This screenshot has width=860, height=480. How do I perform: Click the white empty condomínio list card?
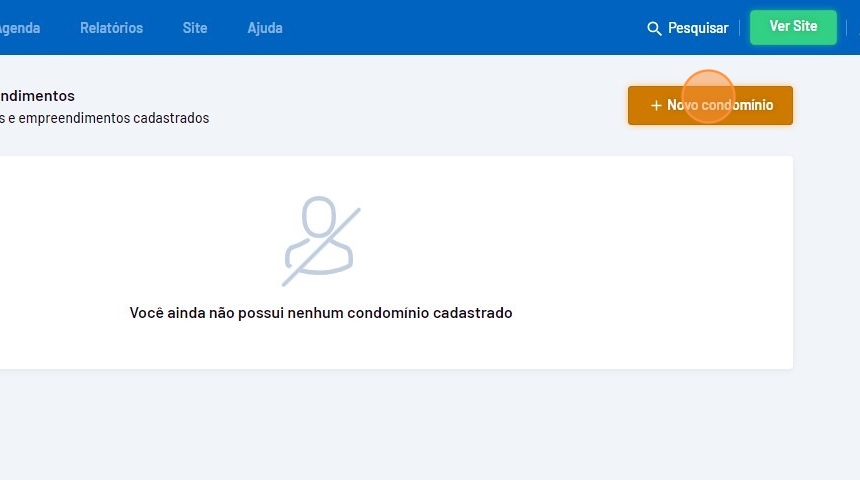(396, 262)
